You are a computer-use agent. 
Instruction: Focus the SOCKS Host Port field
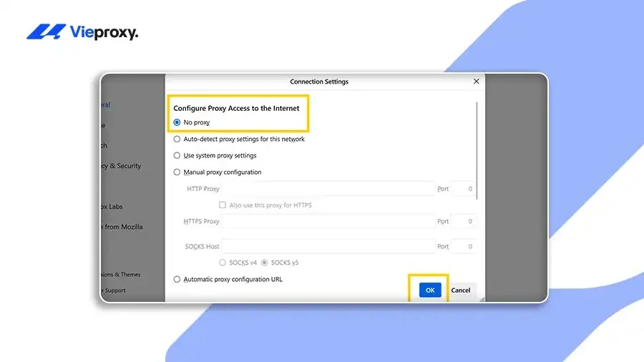pyautogui.click(x=463, y=246)
